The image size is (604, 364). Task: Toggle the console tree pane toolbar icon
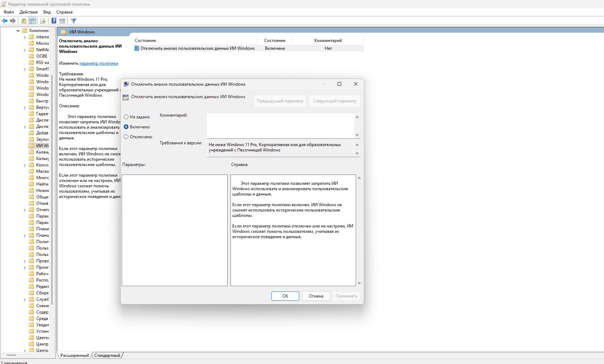click(x=32, y=21)
